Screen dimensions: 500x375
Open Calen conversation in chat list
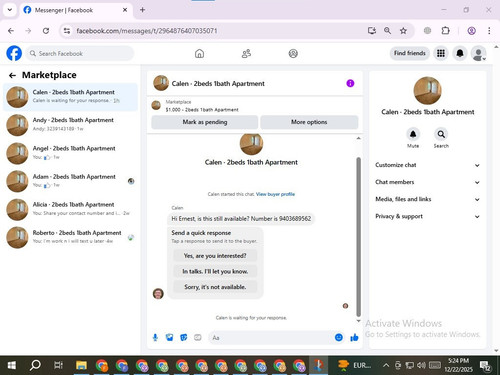click(x=70, y=97)
